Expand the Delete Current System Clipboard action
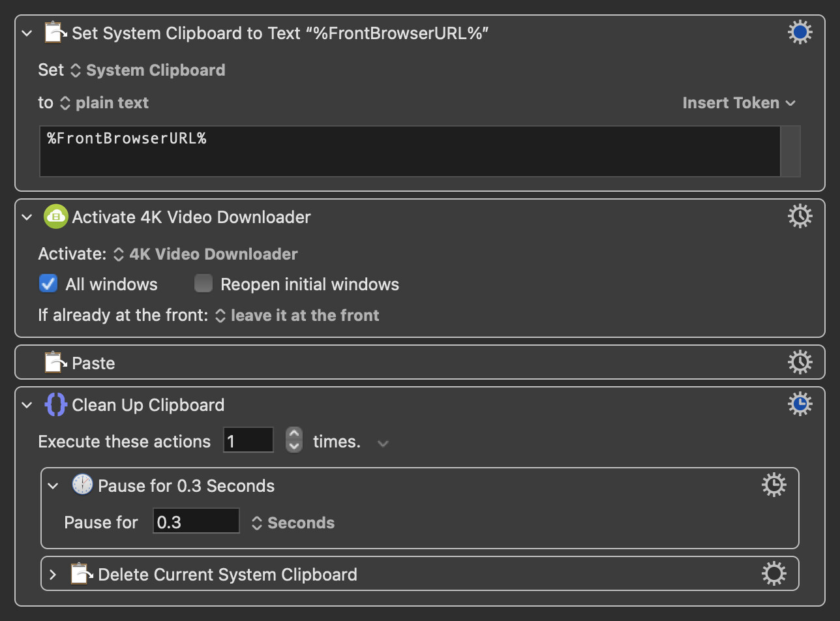 (x=53, y=575)
